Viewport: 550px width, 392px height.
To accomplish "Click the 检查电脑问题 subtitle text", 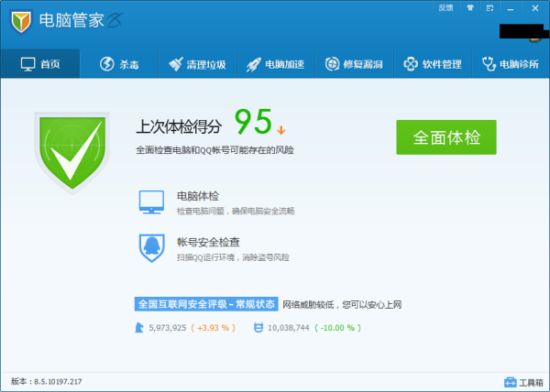I will click(236, 211).
